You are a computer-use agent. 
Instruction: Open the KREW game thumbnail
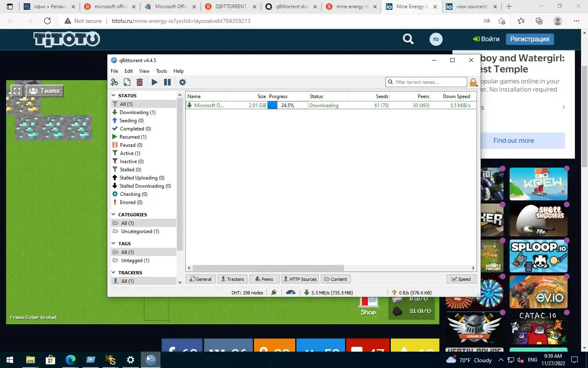(x=538, y=184)
